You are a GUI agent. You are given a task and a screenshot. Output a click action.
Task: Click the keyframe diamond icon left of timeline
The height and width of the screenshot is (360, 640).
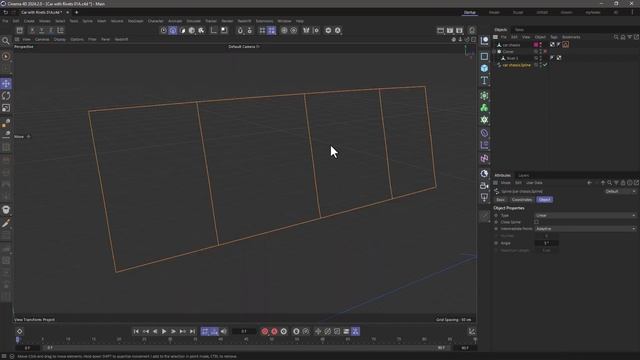(x=20, y=331)
